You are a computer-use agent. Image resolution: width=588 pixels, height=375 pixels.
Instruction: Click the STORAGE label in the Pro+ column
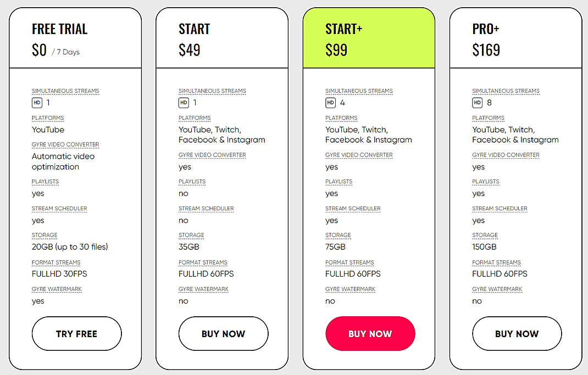[x=485, y=235]
